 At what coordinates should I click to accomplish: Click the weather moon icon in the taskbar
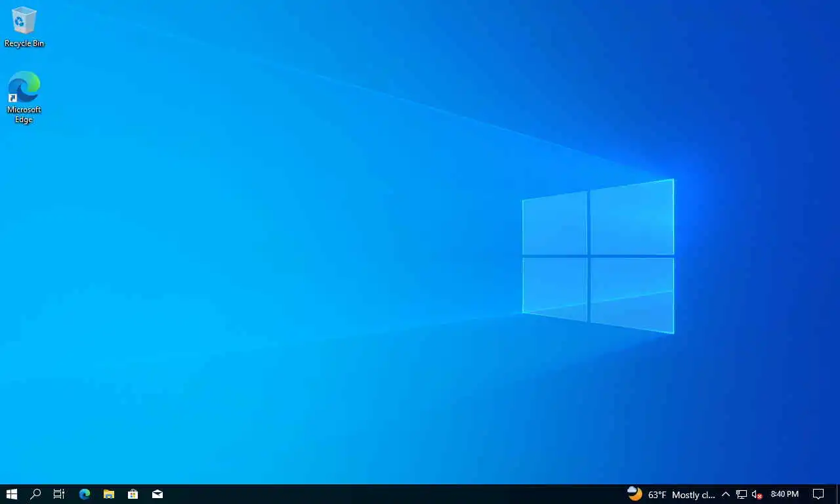[634, 493]
